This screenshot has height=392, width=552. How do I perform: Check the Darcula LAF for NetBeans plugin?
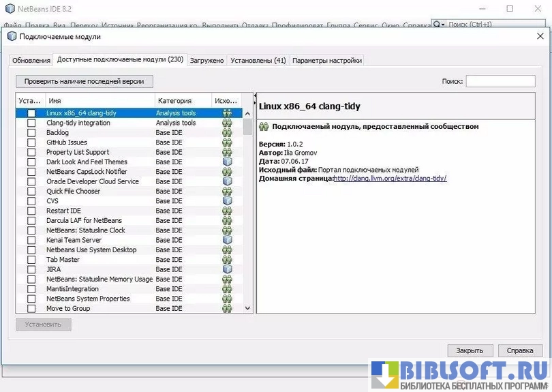click(31, 221)
